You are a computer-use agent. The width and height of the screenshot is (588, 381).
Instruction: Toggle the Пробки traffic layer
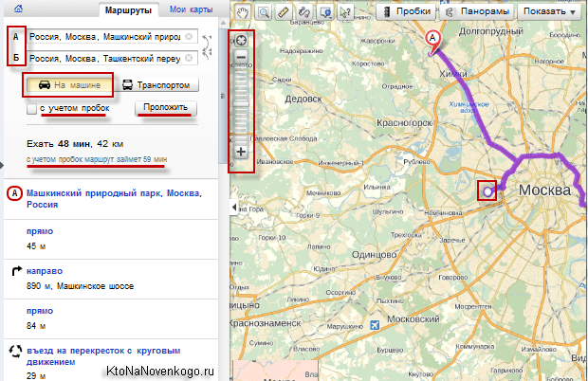click(414, 12)
